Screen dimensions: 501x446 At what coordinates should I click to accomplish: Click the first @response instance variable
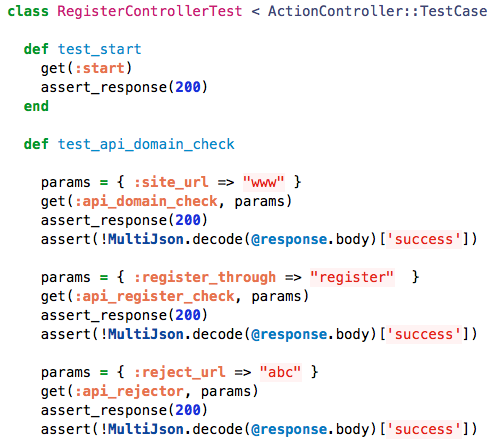click(289, 239)
